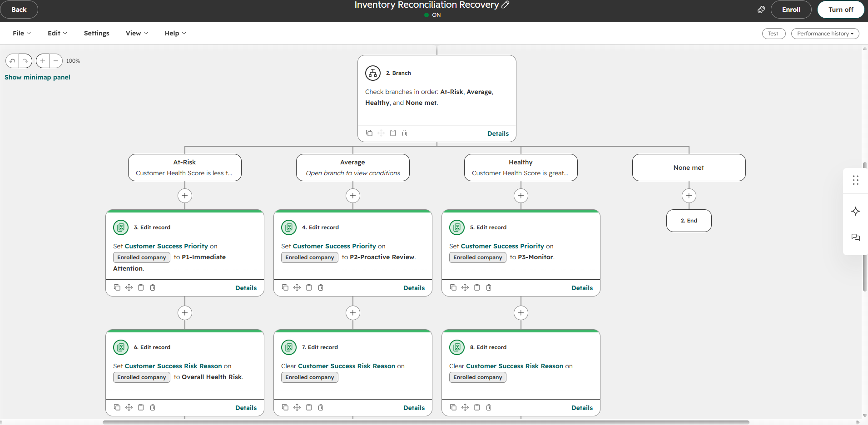The image size is (868, 425).
Task: Move the 8. Edit record action
Action: point(465,407)
